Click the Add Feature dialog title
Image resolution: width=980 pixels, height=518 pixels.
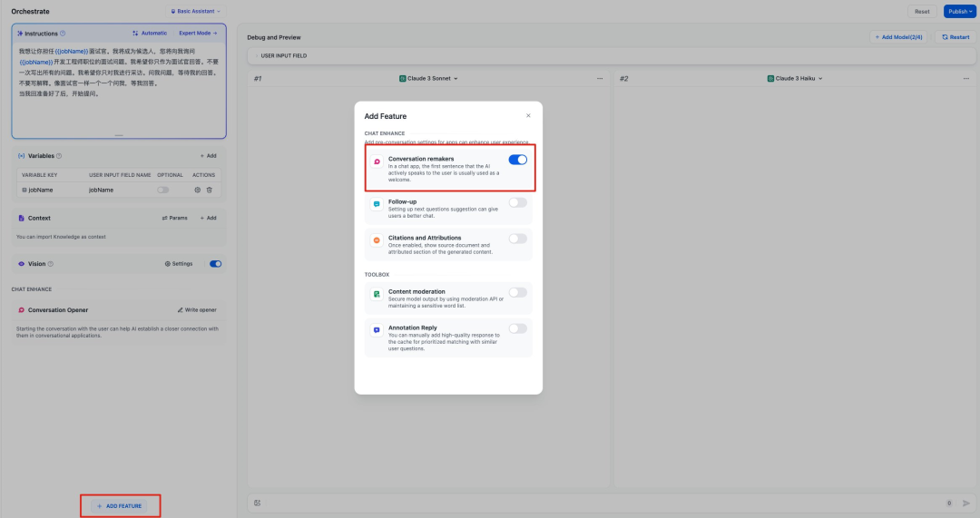385,116
